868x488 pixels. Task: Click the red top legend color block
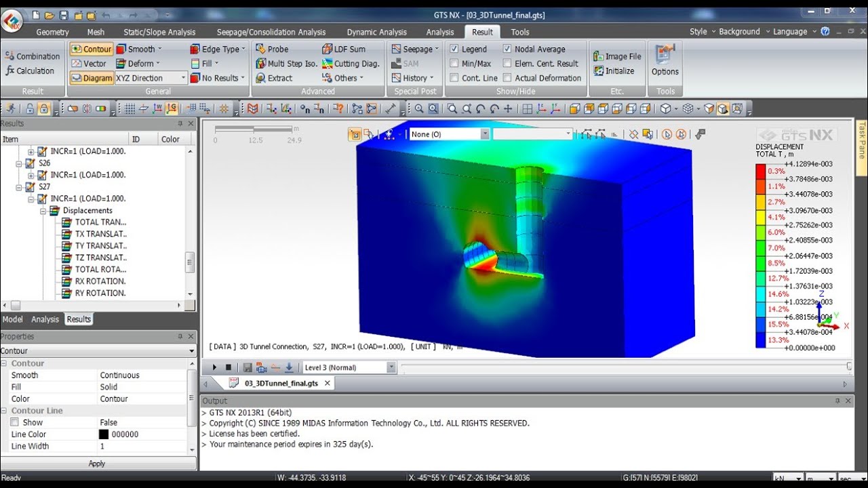[761, 171]
